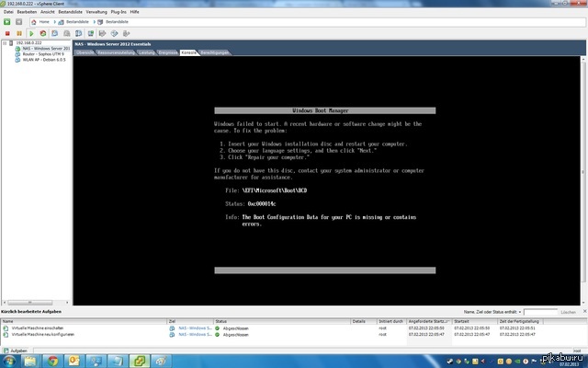Switch to the Ereignisse tab
588x368 pixels.
coord(167,52)
